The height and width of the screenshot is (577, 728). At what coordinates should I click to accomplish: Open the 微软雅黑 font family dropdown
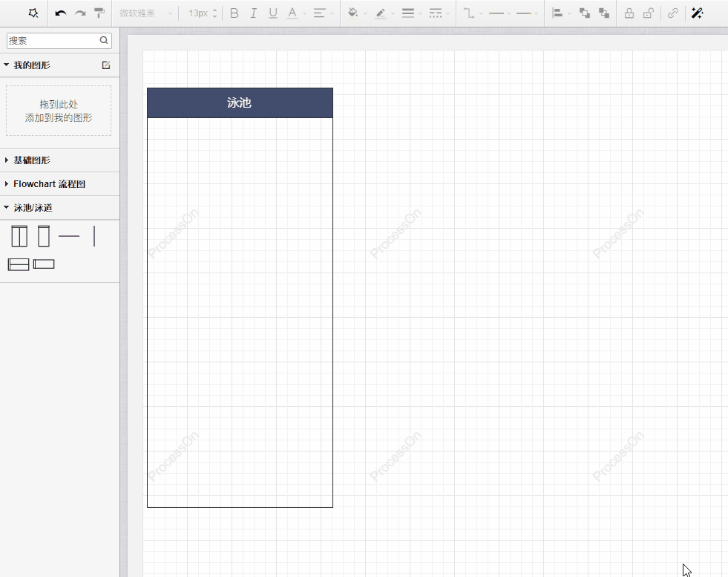click(x=145, y=13)
